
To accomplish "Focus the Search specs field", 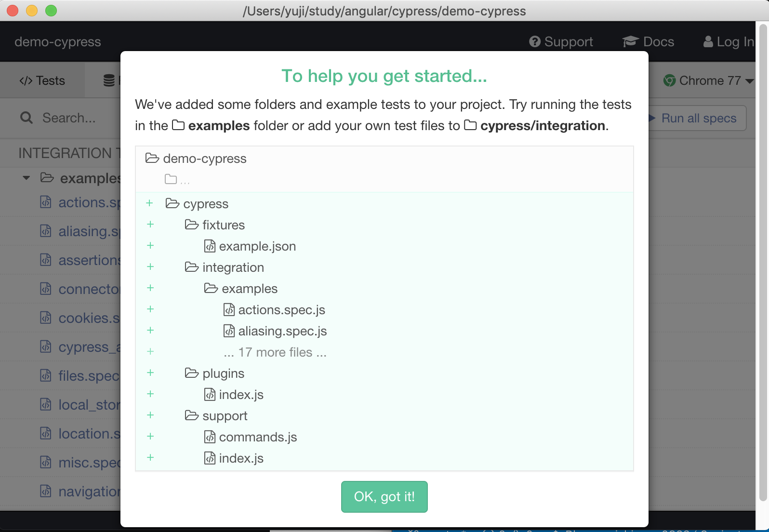I will pos(69,118).
